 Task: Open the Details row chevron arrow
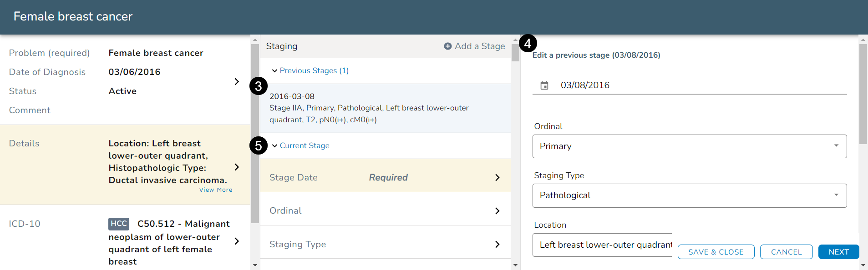(236, 167)
